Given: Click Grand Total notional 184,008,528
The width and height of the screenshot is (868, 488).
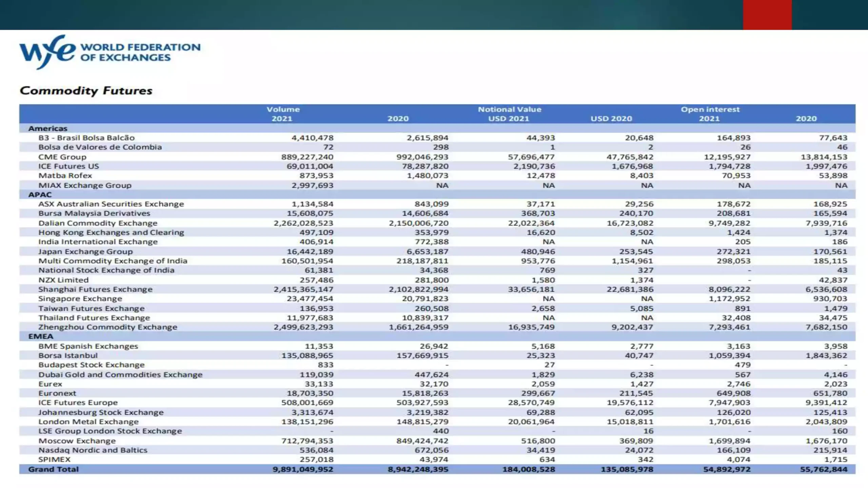Looking at the screenshot, I should click(x=529, y=469).
